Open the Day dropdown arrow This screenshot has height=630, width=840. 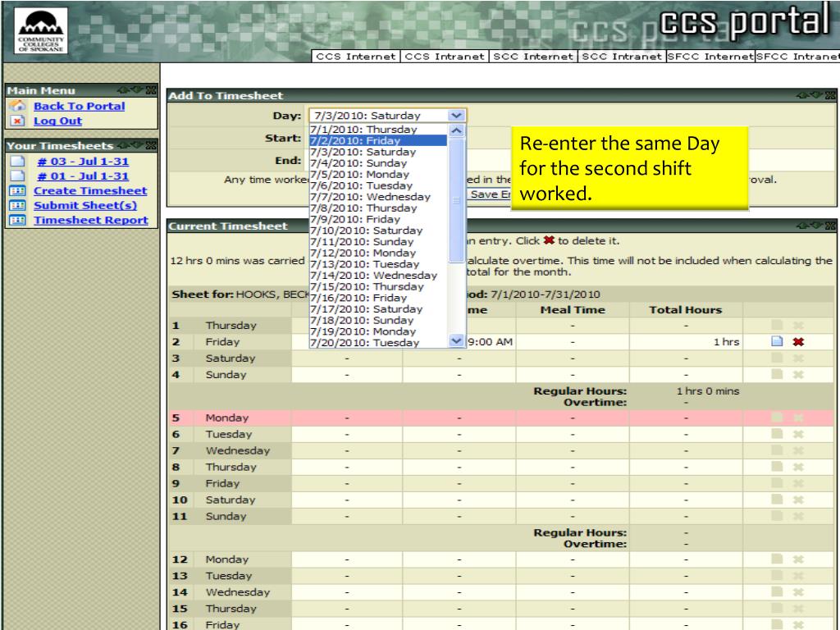(456, 115)
